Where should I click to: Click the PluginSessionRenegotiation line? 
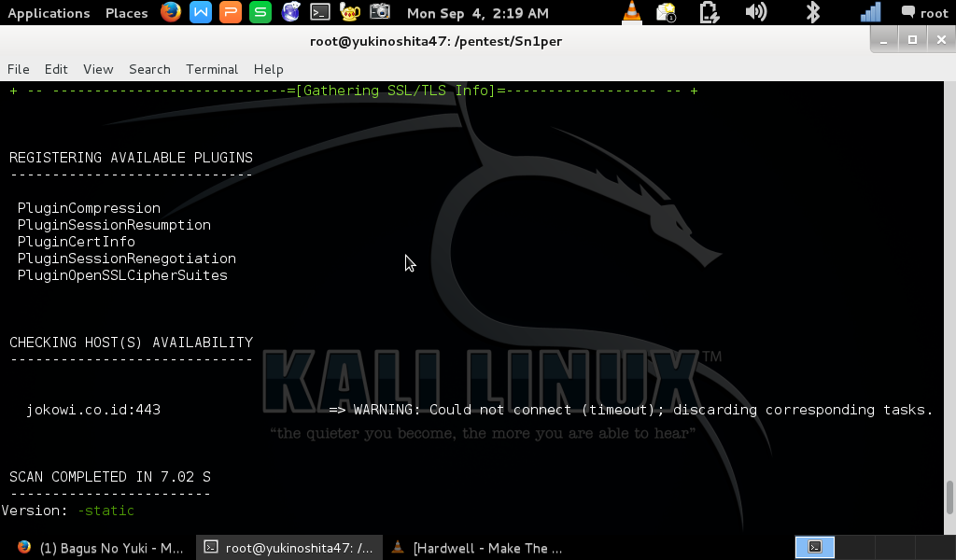127,259
